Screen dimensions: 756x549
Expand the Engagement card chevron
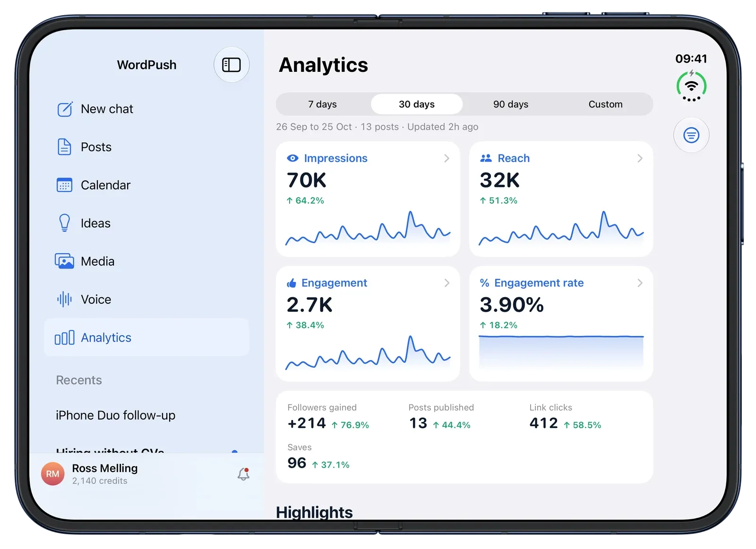coord(447,283)
